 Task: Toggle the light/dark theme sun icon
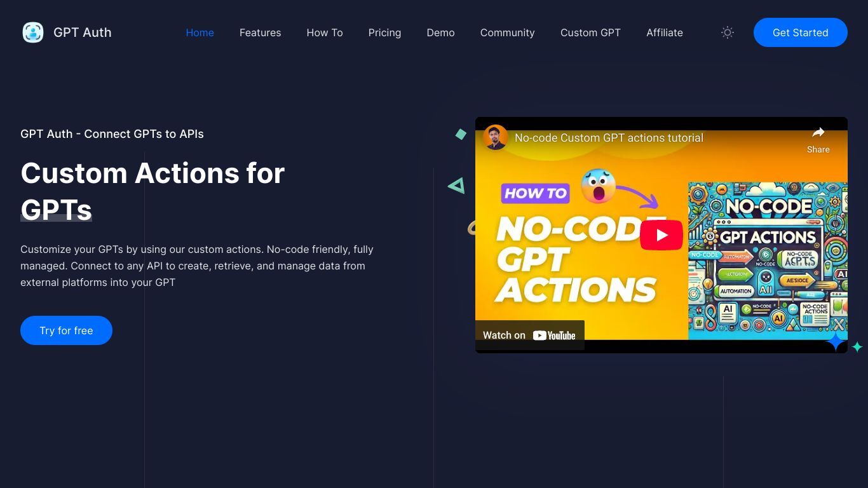point(728,32)
